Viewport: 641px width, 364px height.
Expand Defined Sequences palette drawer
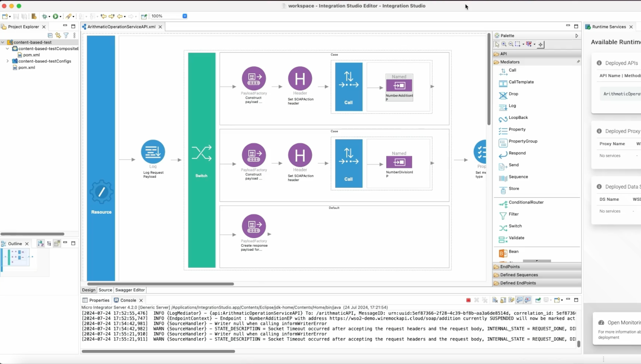click(x=537, y=275)
